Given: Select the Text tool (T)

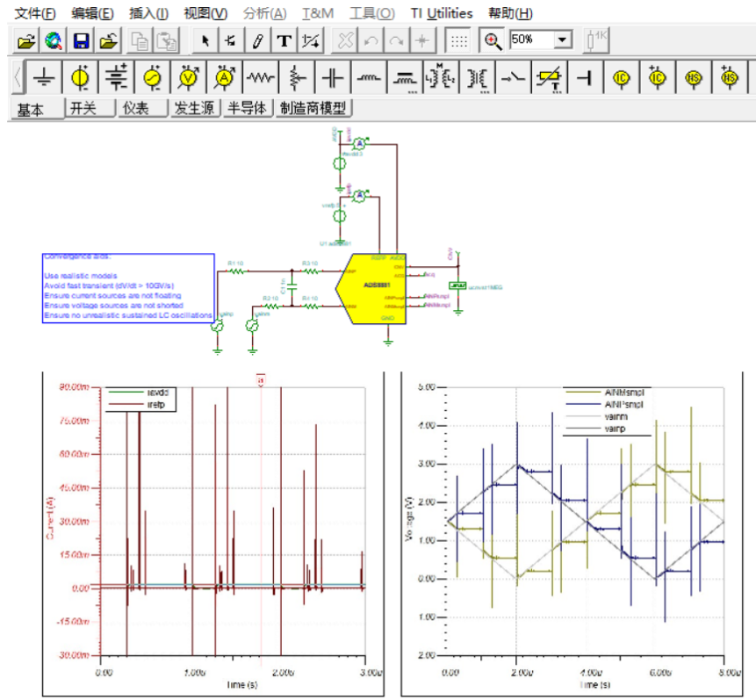Looking at the screenshot, I should click(284, 40).
